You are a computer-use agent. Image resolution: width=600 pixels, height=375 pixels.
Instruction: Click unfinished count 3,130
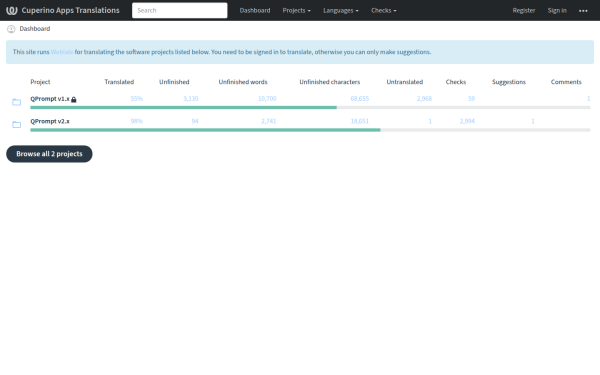tap(191, 99)
